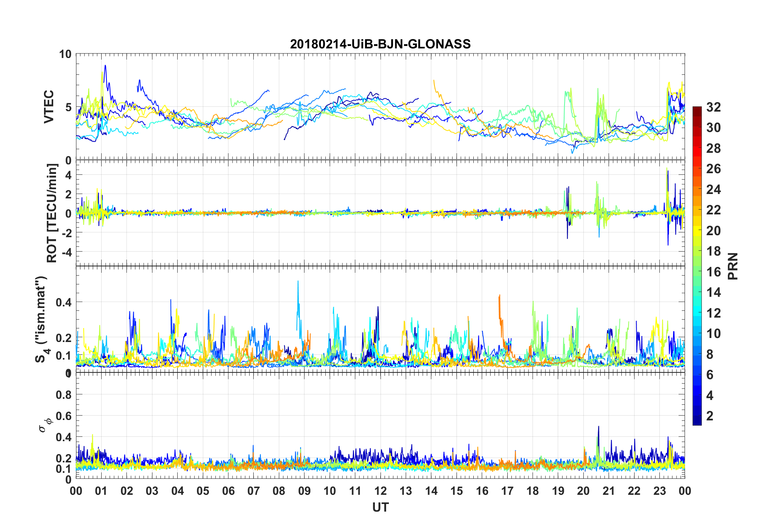
Task: Select the VTEC y-axis label
Action: [49, 107]
